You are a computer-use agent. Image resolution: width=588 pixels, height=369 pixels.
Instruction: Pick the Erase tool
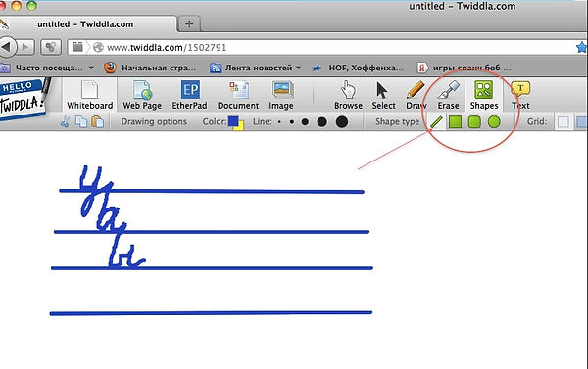click(449, 96)
